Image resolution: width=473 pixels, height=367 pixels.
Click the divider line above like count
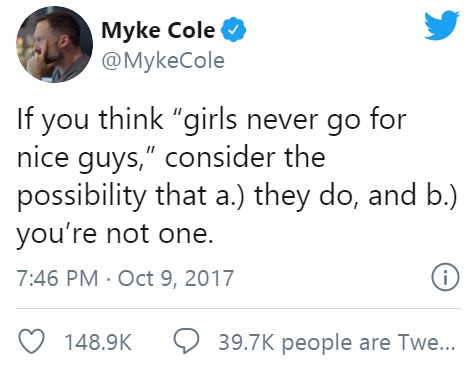pyautogui.click(x=239, y=309)
